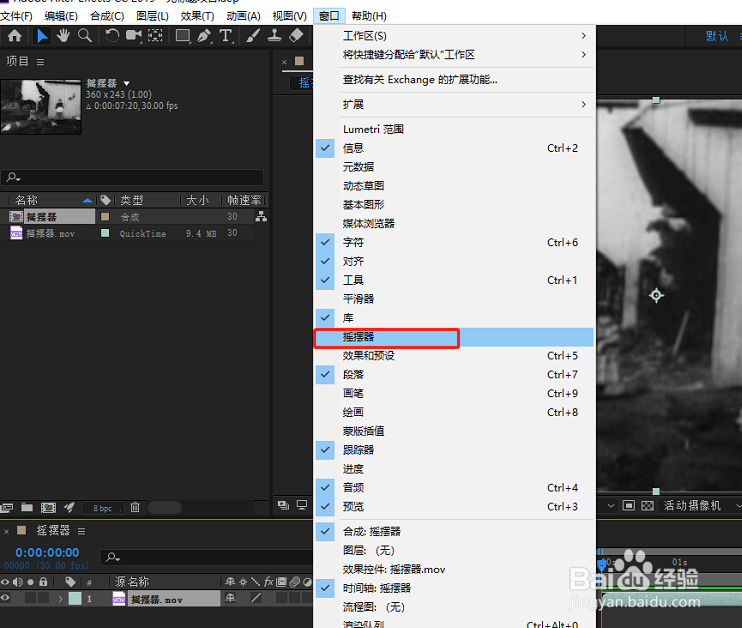The width and height of the screenshot is (742, 628).
Task: Select the Type text tool
Action: tap(226, 35)
